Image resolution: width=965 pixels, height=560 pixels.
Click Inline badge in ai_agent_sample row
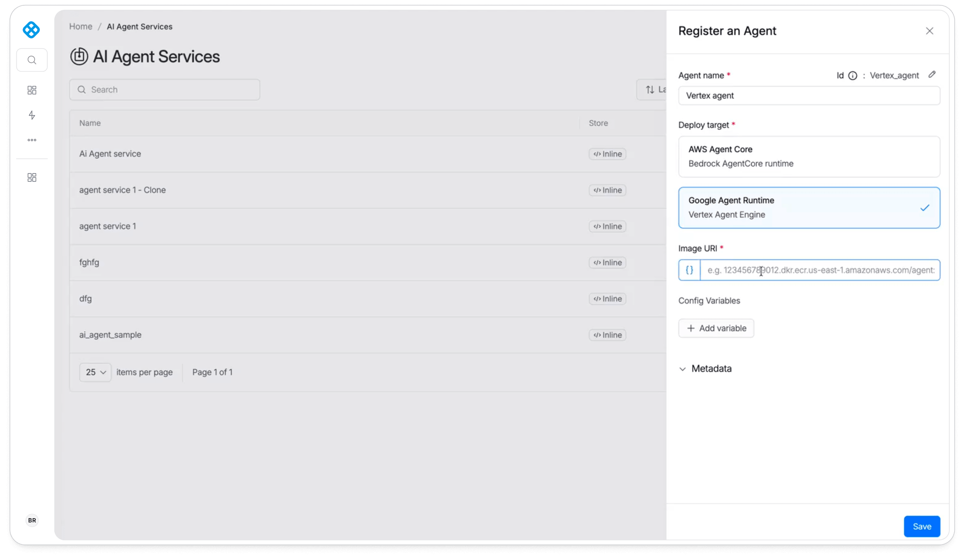click(607, 335)
